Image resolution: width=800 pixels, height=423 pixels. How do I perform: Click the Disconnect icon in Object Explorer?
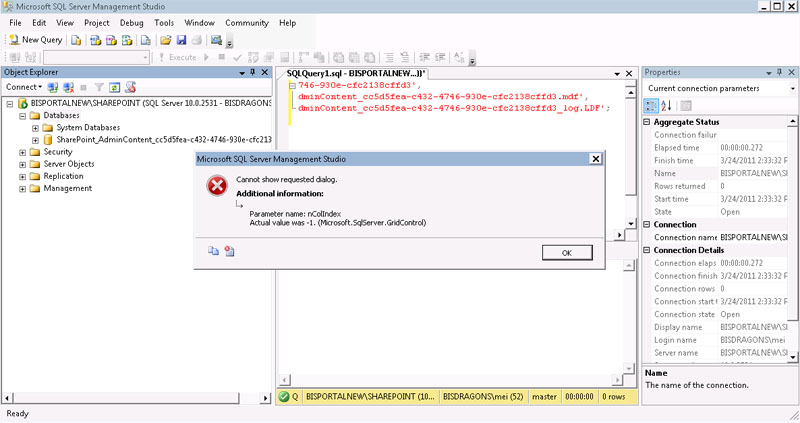coord(68,87)
